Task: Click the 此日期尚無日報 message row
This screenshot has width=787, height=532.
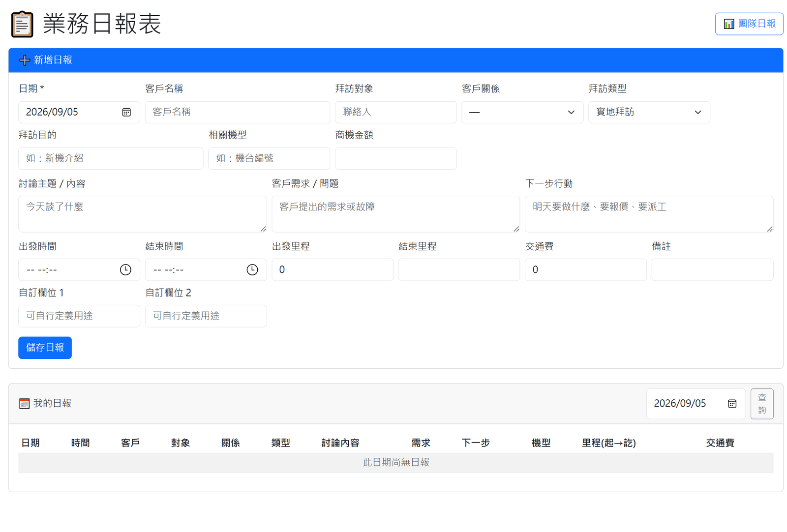Action: tap(396, 463)
